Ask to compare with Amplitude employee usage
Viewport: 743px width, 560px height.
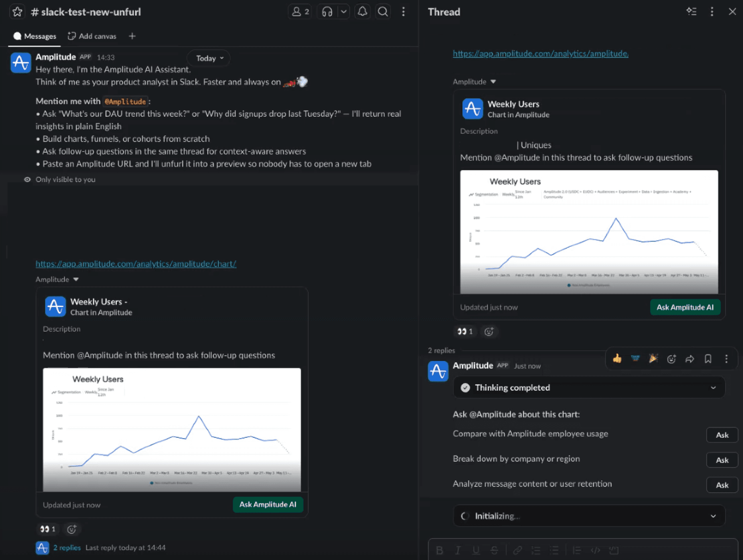[722, 435]
